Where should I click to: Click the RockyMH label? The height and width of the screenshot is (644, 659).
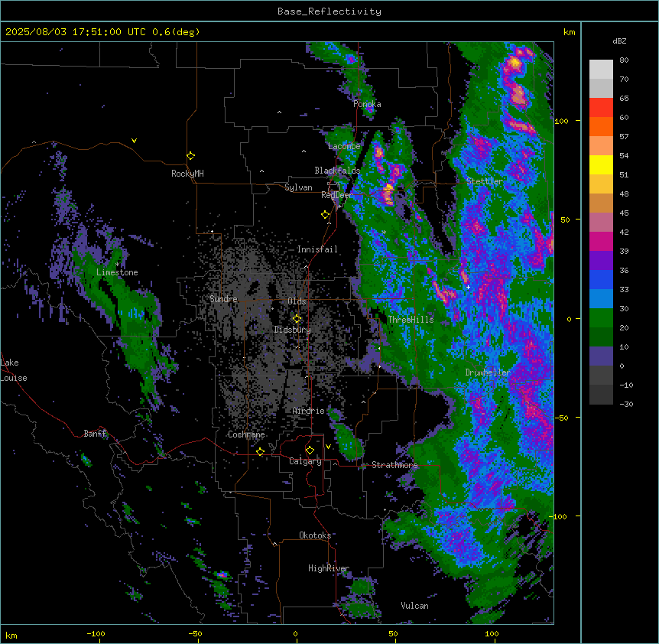coord(187,174)
